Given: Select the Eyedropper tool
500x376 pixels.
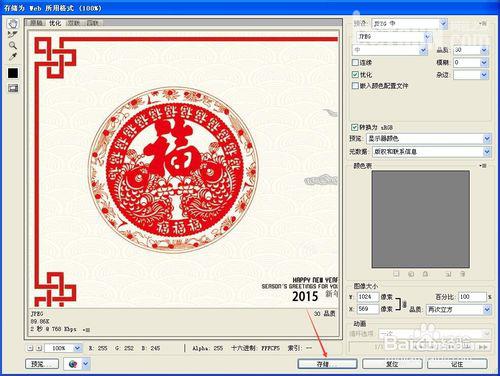Looking at the screenshot, I should point(13,56).
